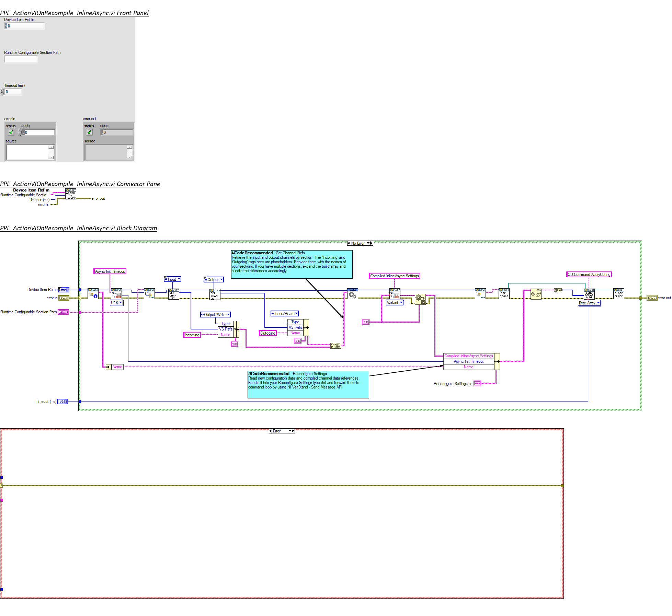Viewport: 672px width, 616px height.
Task: Open the No Error case selector dropdown
Action: (x=368, y=243)
